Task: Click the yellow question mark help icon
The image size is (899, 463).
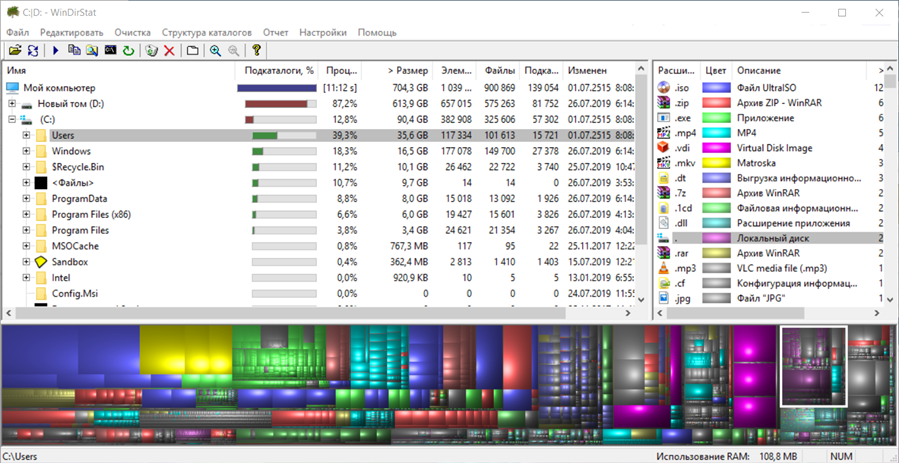Action: tap(257, 50)
